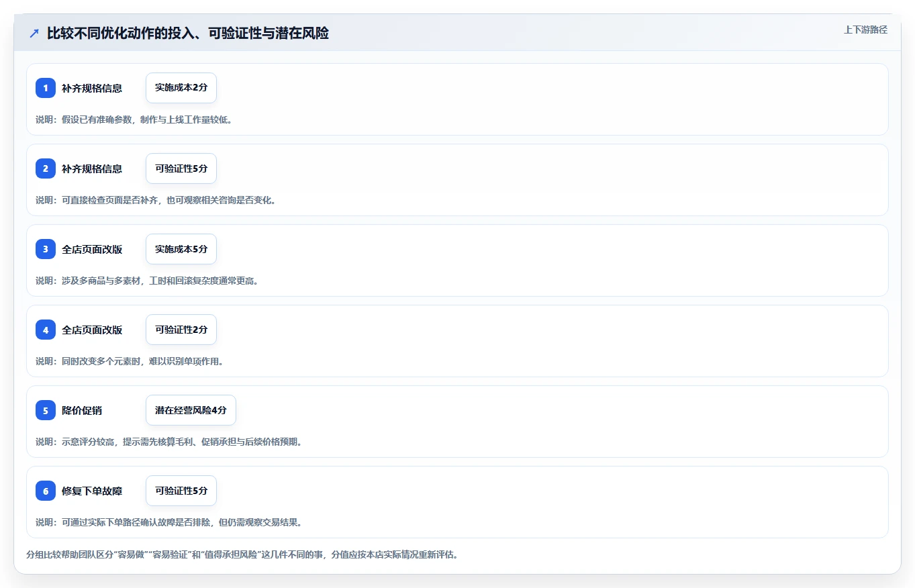
Task: Click the 全店页面改版 title in card 4
Action: [92, 330]
